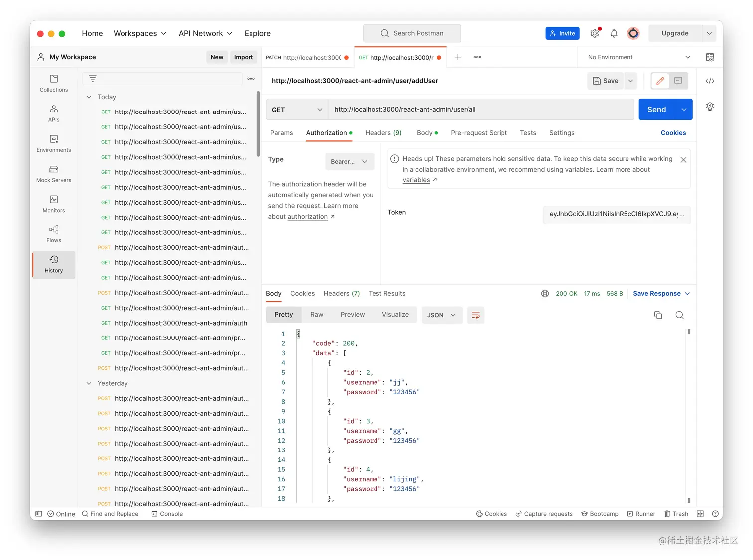This screenshot has width=753, height=560.
Task: Collapse the Today history group
Action: [x=89, y=97]
